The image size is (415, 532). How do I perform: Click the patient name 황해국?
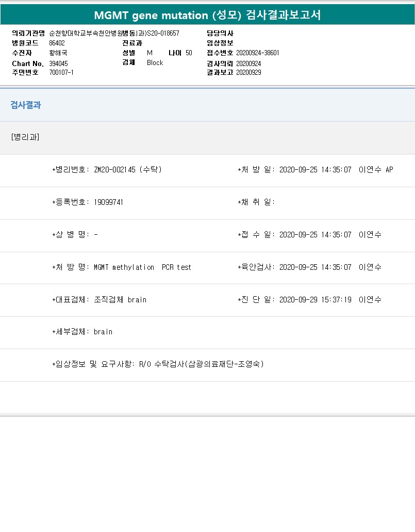tap(58, 53)
